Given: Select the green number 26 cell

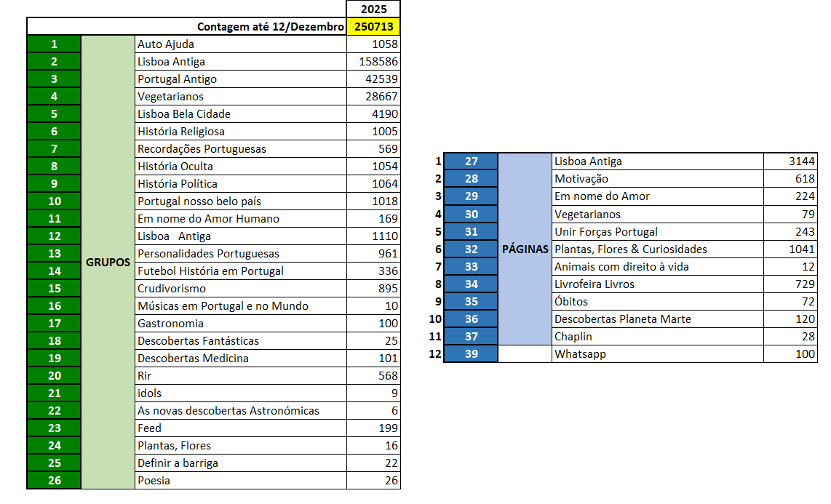Looking at the screenshot, I should [54, 481].
